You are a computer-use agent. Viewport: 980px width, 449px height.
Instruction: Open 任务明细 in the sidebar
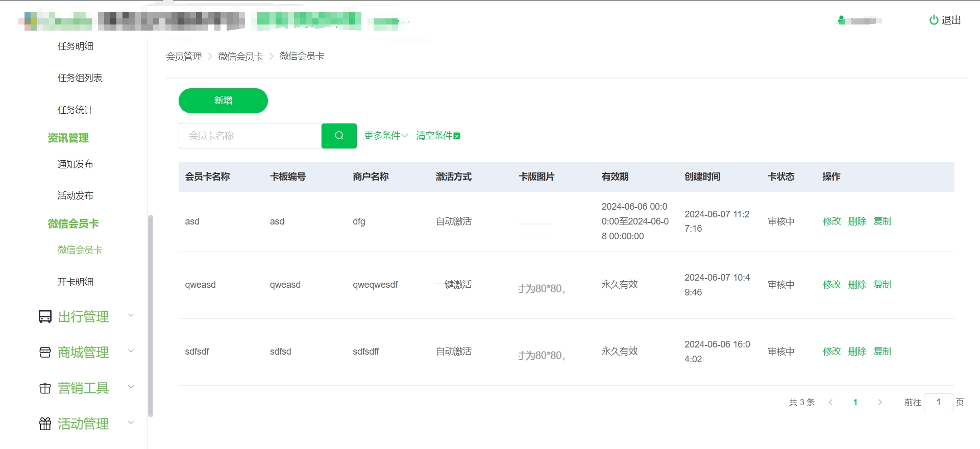pos(75,46)
